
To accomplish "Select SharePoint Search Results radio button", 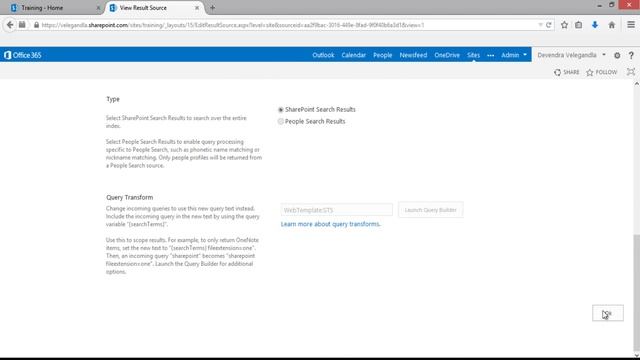I will pos(280,110).
